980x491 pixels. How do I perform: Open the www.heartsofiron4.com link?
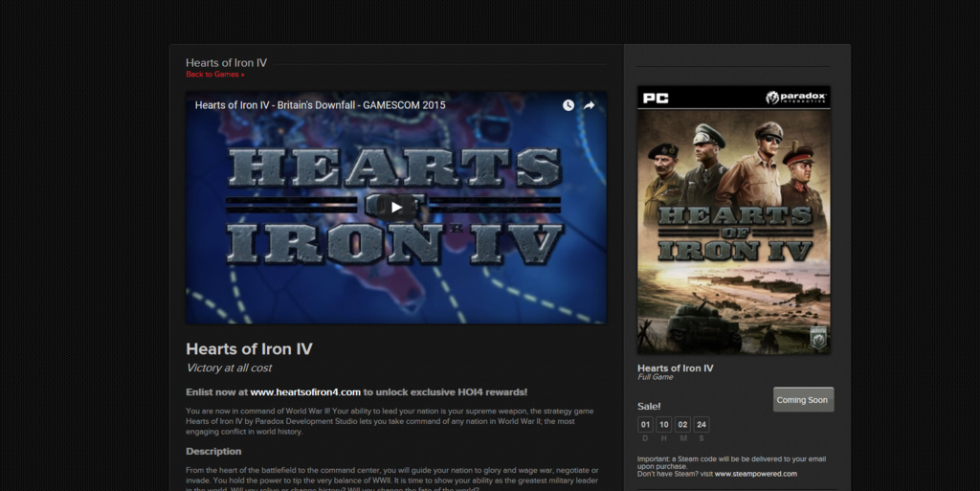[x=305, y=391]
